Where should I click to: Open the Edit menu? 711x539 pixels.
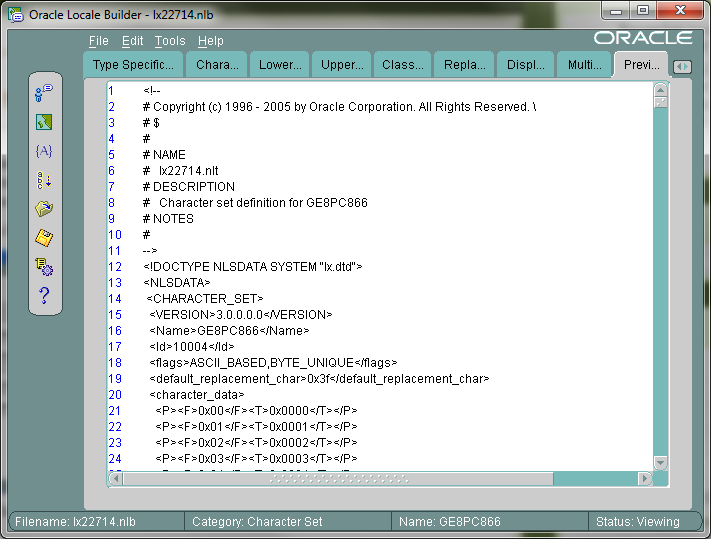[x=132, y=41]
